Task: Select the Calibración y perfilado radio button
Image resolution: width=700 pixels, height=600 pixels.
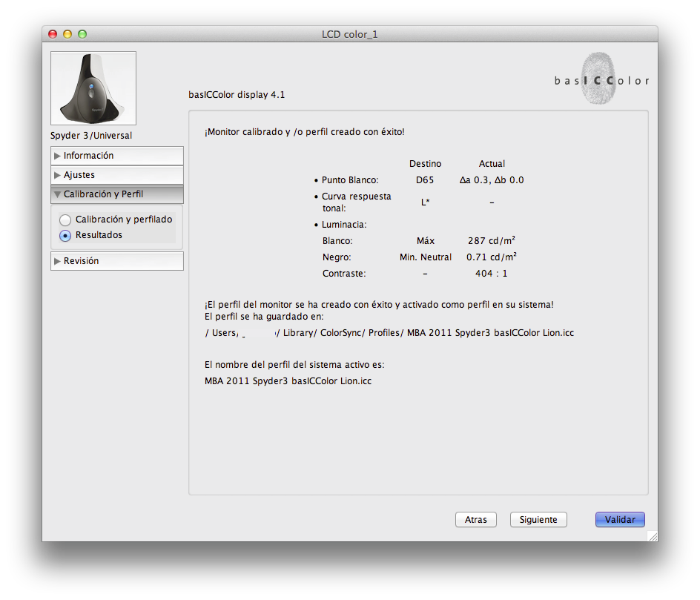Action: [x=65, y=220]
